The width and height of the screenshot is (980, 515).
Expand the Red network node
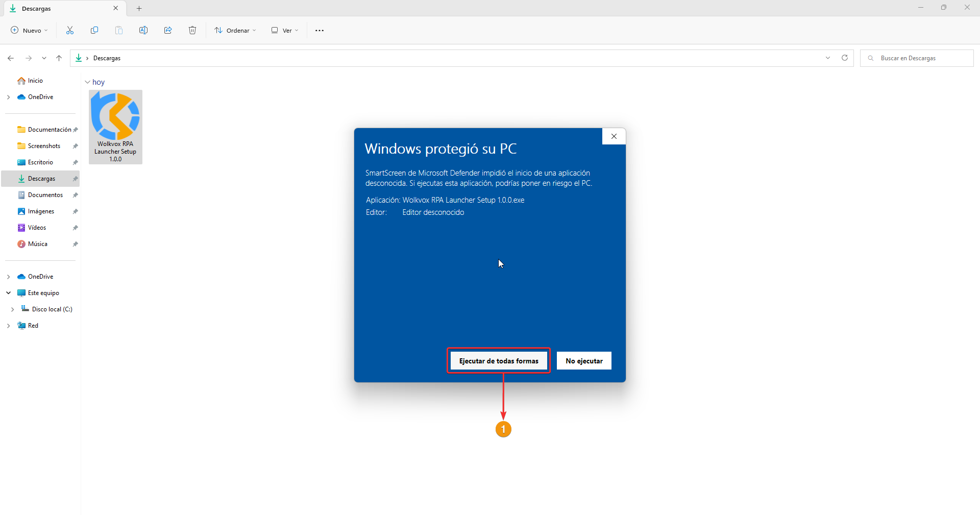[8, 326]
